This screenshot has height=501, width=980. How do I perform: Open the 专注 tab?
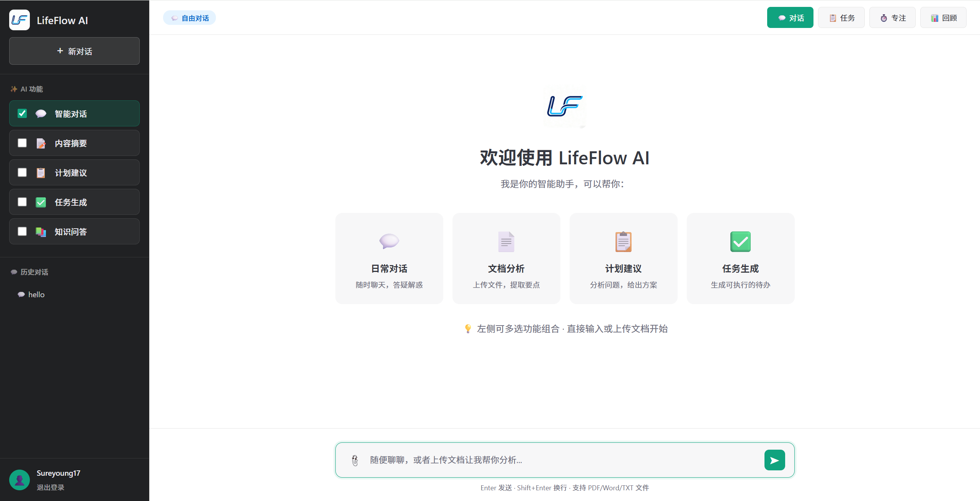(892, 18)
